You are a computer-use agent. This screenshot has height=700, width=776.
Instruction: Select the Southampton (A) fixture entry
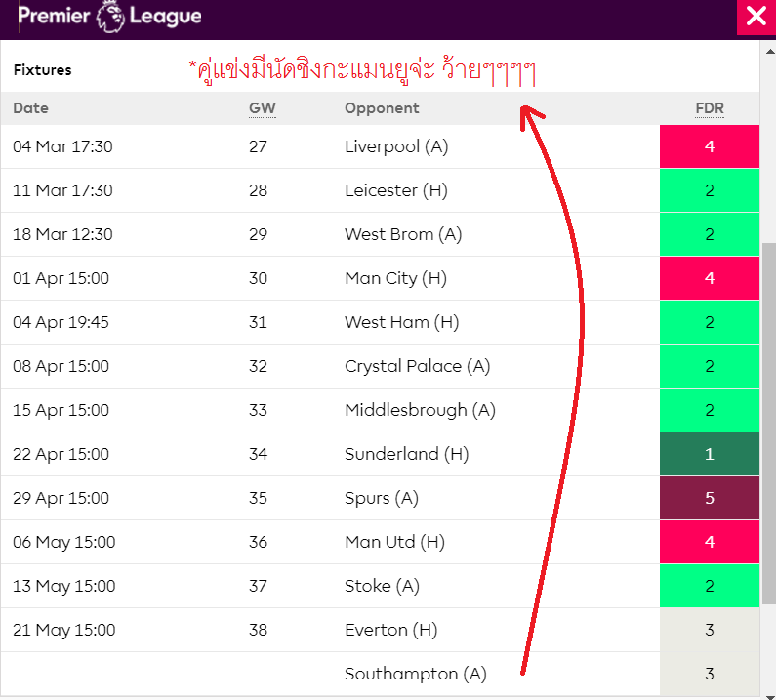pyautogui.click(x=415, y=674)
